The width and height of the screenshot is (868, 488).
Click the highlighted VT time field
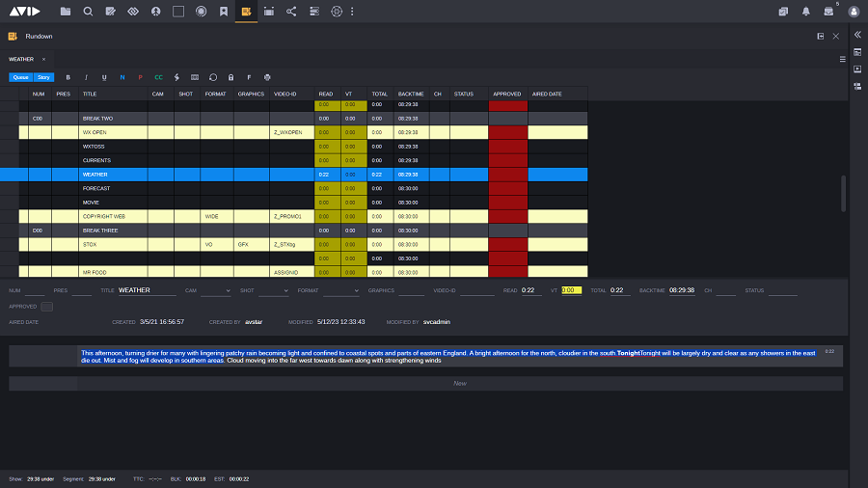pyautogui.click(x=571, y=290)
